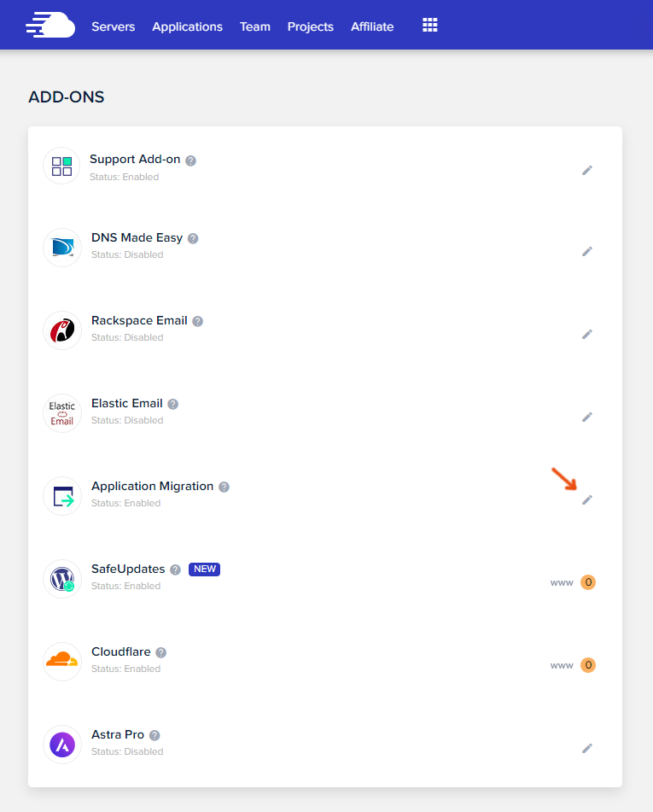
Task: Open help for DNS Made Easy
Action: click(x=193, y=238)
